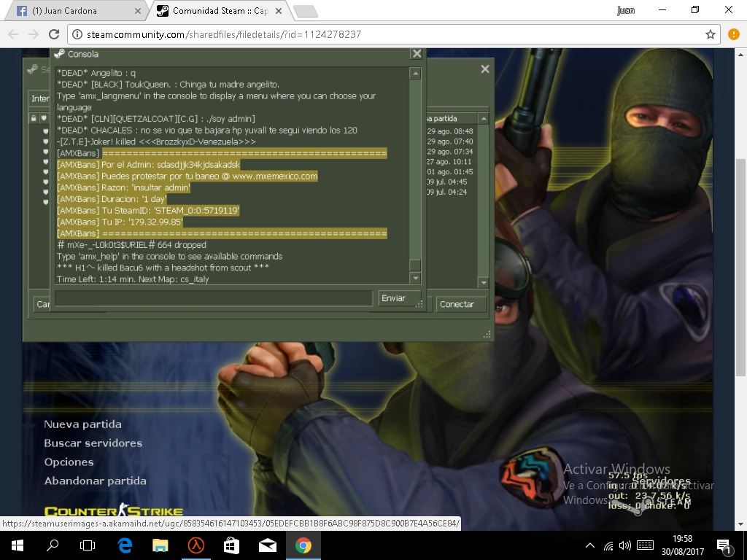The image size is (747, 560).
Task: Go forward in browser history
Action: tap(34, 34)
